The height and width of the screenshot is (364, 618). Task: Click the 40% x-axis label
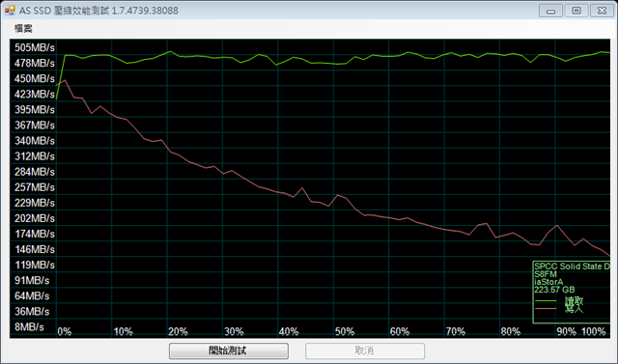[x=289, y=332]
